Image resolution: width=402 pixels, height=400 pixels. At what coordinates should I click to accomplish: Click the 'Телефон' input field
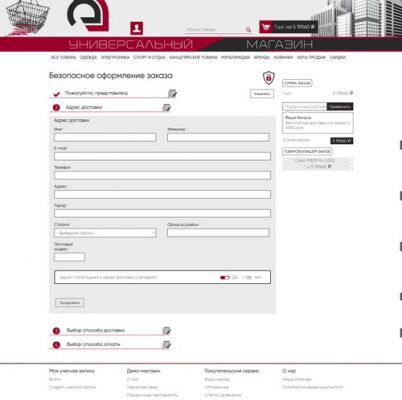point(162,175)
